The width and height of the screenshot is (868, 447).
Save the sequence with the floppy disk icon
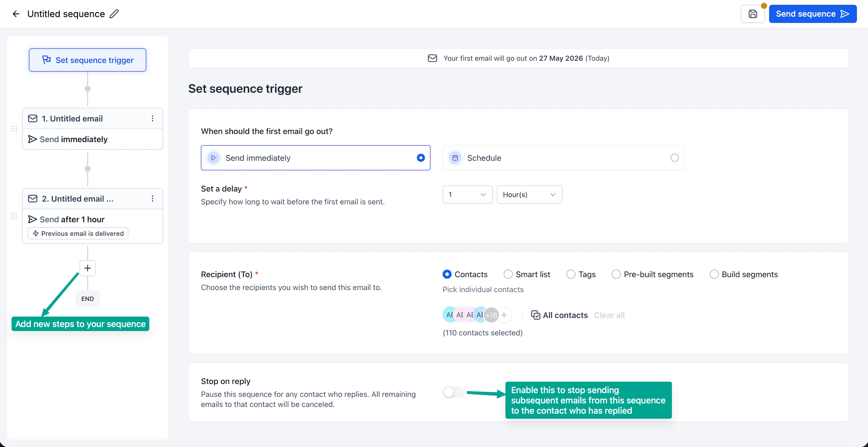point(753,14)
